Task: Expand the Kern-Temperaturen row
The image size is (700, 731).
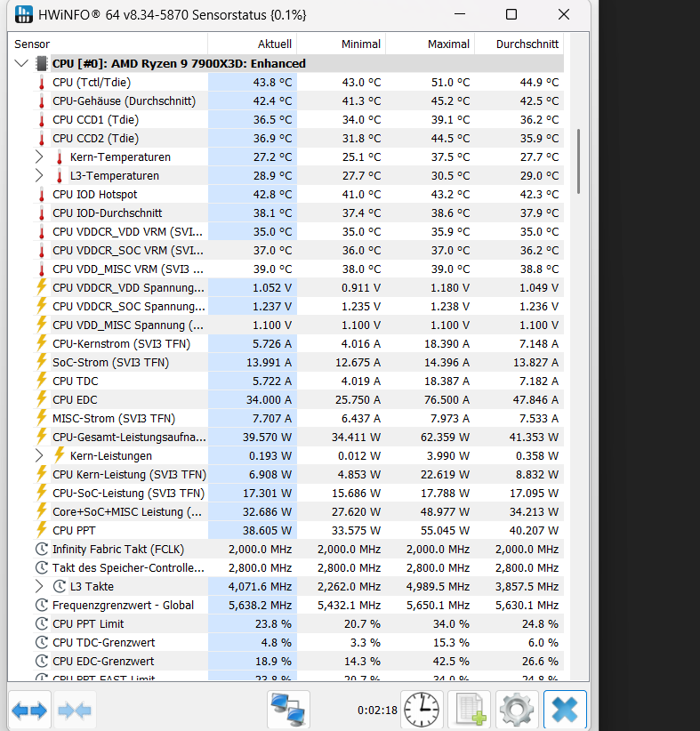Action: click(x=39, y=157)
